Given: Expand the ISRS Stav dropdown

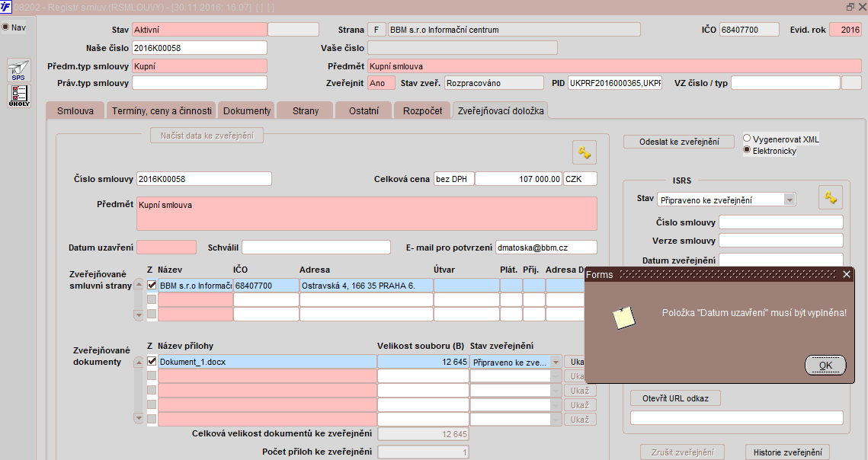Looking at the screenshot, I should [x=790, y=200].
